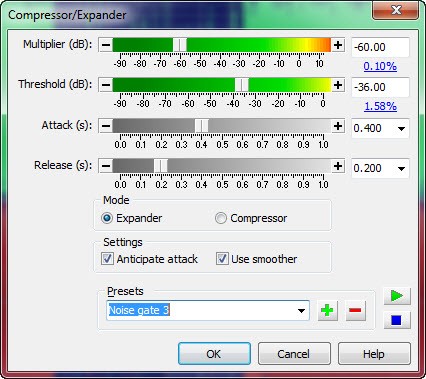Click the 1.58% threshold link
The height and width of the screenshot is (379, 426).
(380, 106)
